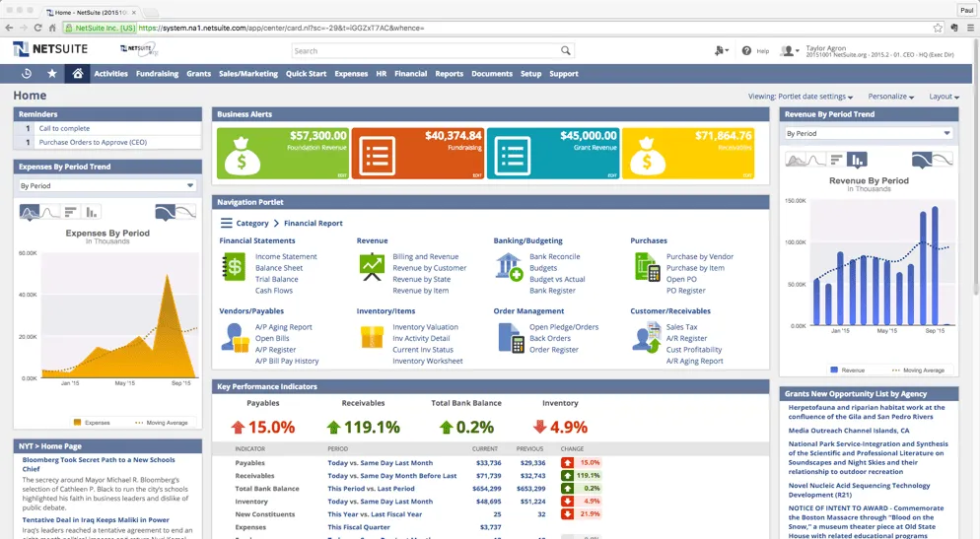
Task: Open the Income Statement link
Action: [x=286, y=257]
